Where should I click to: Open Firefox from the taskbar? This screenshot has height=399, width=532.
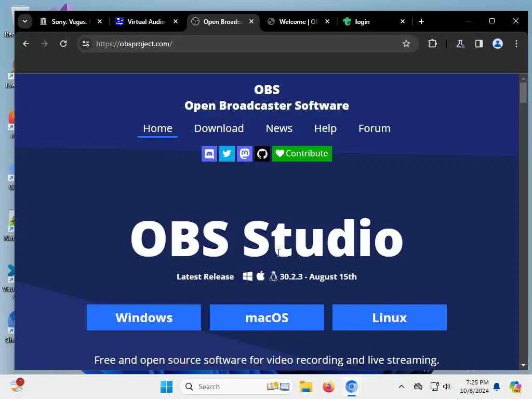[328, 387]
